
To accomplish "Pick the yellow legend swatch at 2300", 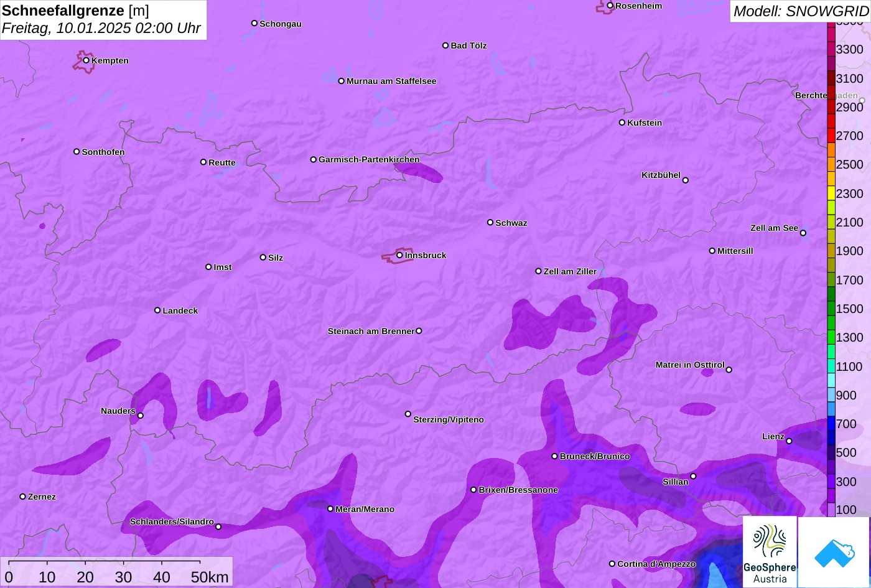I will click(831, 193).
